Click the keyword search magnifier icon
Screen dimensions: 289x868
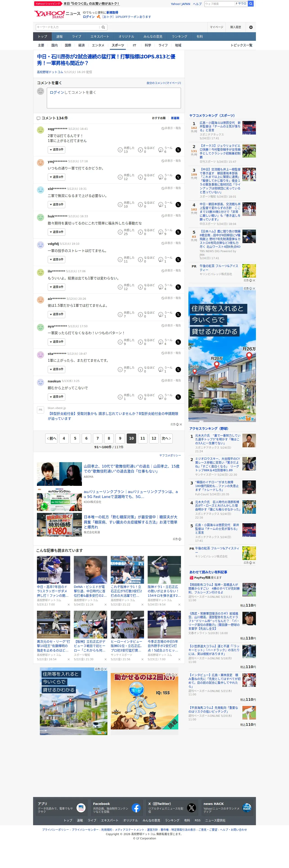[x=103, y=27]
